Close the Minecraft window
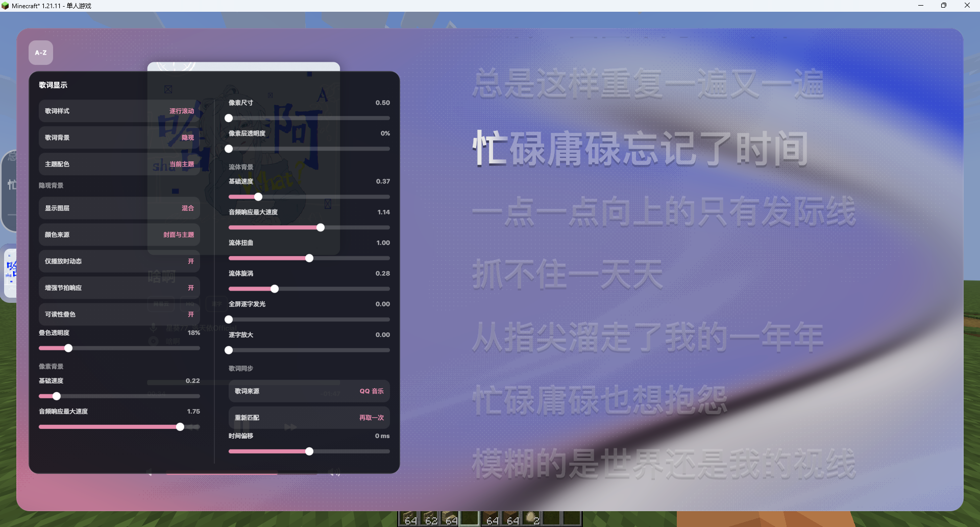The width and height of the screenshot is (980, 527). tap(967, 6)
